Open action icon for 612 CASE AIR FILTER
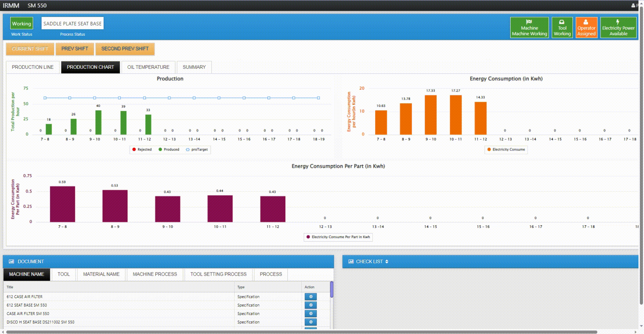Viewport: 644px width, 334px height. (311, 297)
